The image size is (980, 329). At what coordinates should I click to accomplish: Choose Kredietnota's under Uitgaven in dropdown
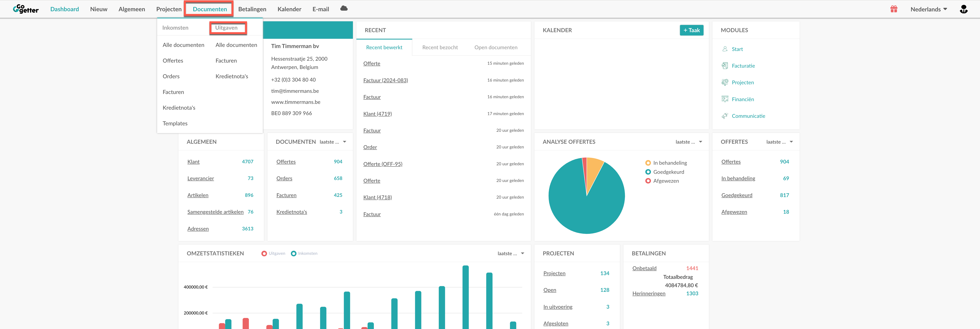coord(232,77)
